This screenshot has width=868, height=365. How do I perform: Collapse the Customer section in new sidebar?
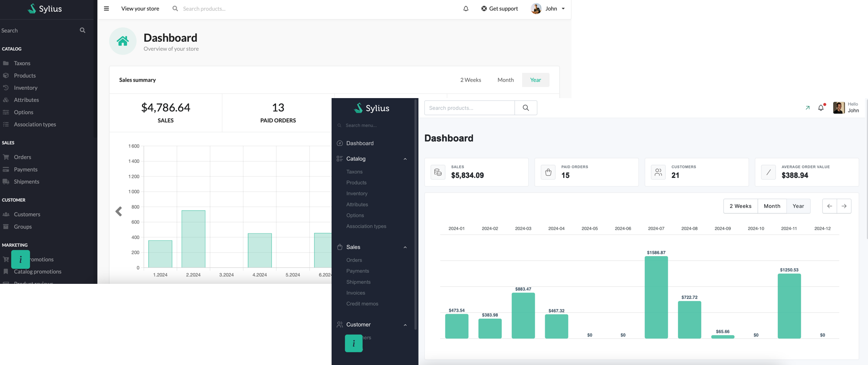pyautogui.click(x=405, y=325)
